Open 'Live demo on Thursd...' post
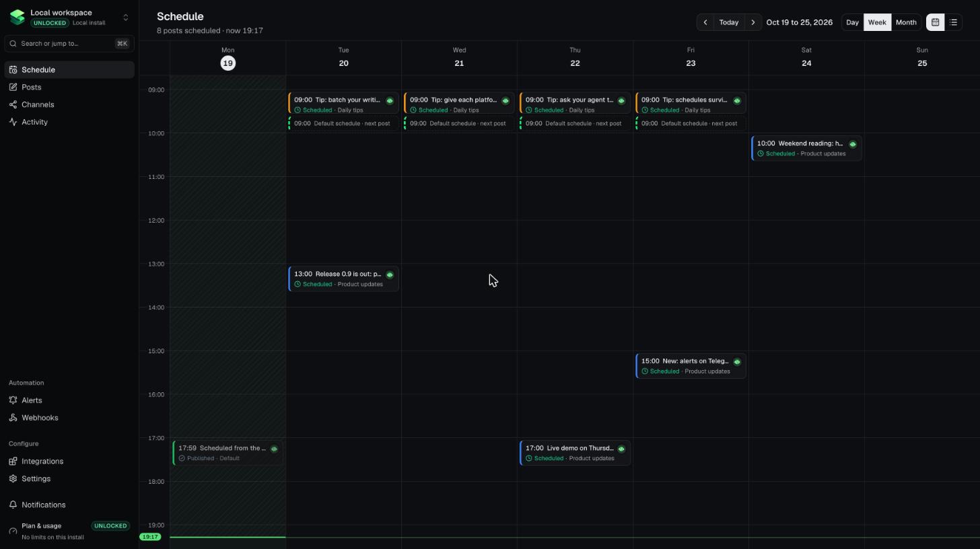Viewport: 980px width, 549px height. click(575, 453)
